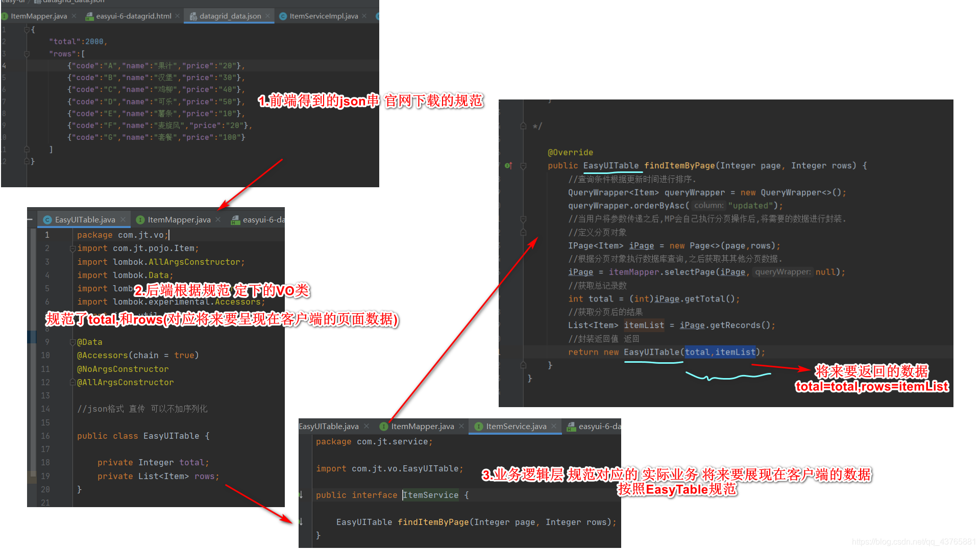Close the datagrid_data.json tab
This screenshot has width=980, height=551.
[267, 16]
